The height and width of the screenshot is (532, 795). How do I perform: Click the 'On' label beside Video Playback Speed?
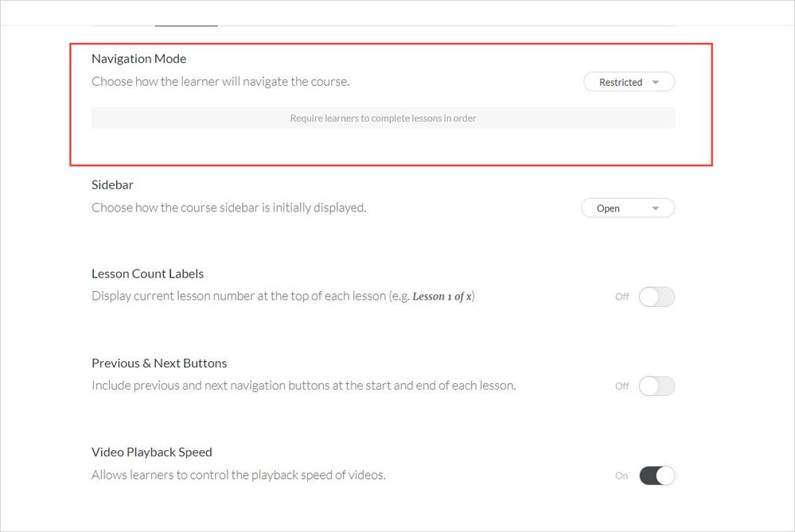[x=622, y=476]
